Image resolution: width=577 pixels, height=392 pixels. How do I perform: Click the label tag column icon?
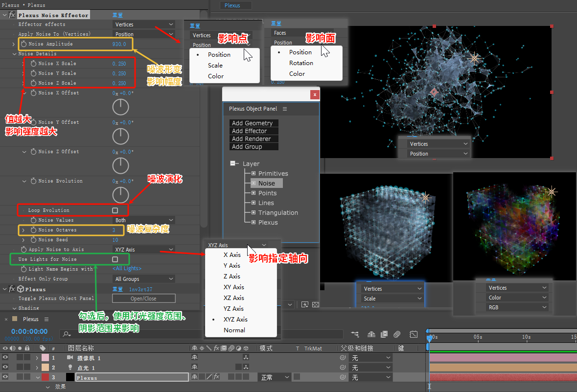pos(43,348)
